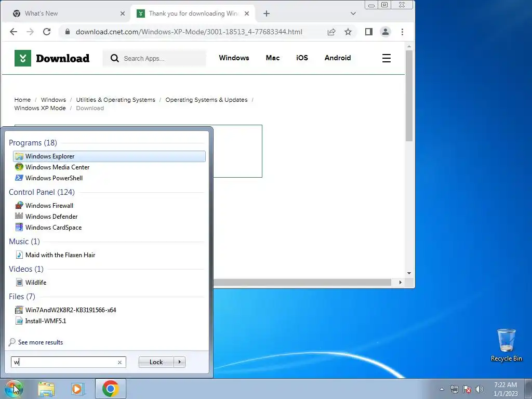This screenshot has width=532, height=399.
Task: Click the site padlock icon
Action: point(67,32)
